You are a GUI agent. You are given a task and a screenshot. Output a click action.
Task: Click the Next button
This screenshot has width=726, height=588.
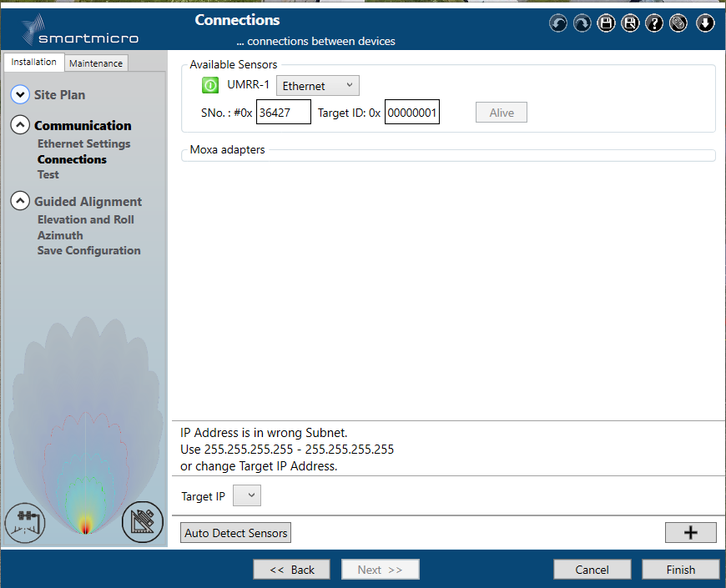pyautogui.click(x=381, y=570)
